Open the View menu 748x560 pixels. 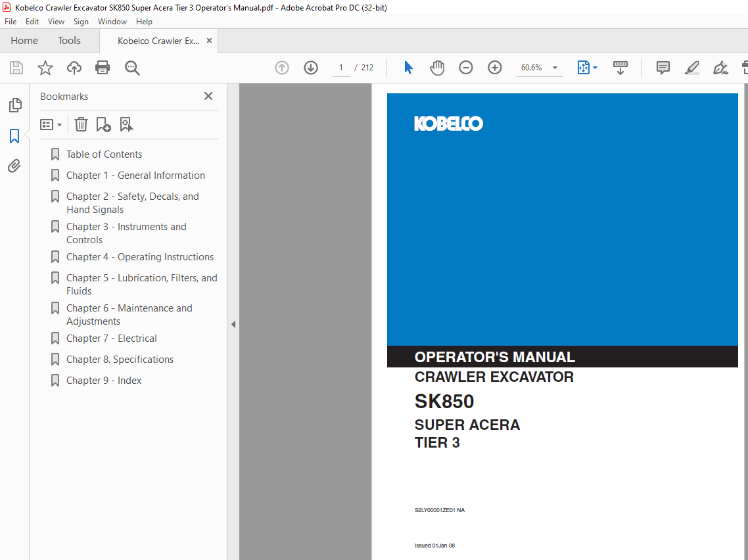pos(56,22)
